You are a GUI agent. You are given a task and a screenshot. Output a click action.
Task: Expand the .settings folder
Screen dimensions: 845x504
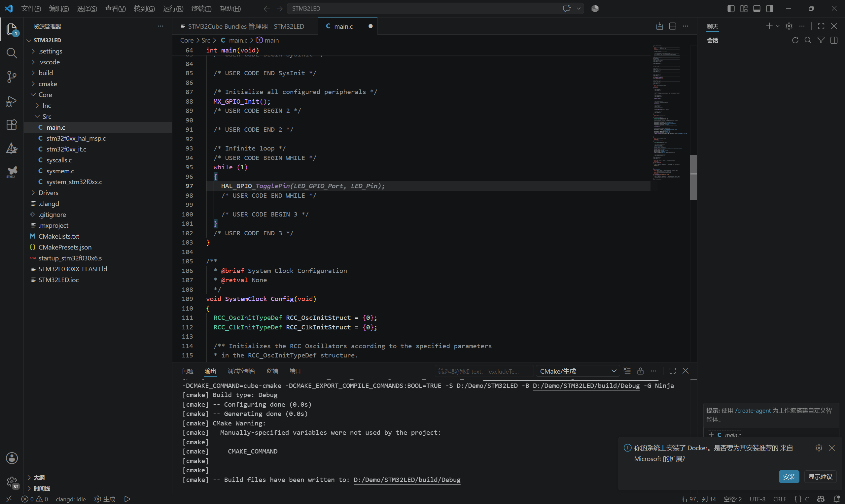pos(98,51)
